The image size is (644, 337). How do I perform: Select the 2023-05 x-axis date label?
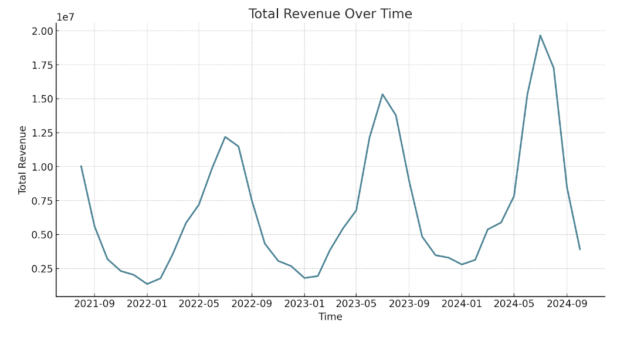click(356, 304)
